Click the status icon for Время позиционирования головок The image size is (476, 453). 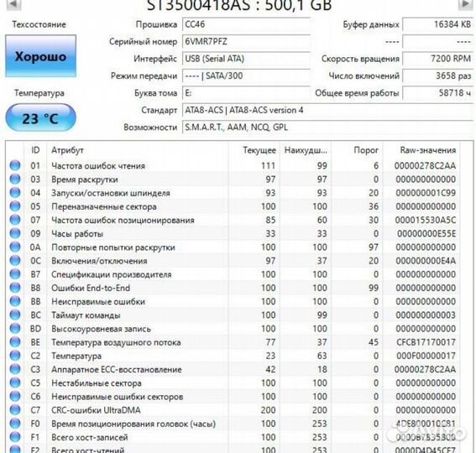point(15,424)
